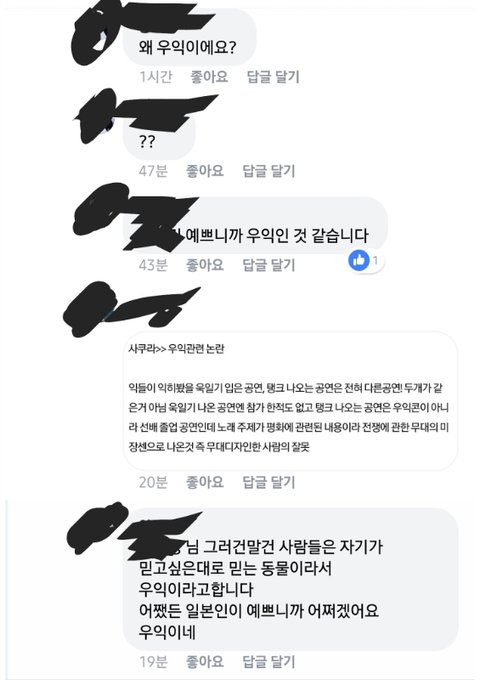Click the 43분 comment timestamp

[x=153, y=265]
